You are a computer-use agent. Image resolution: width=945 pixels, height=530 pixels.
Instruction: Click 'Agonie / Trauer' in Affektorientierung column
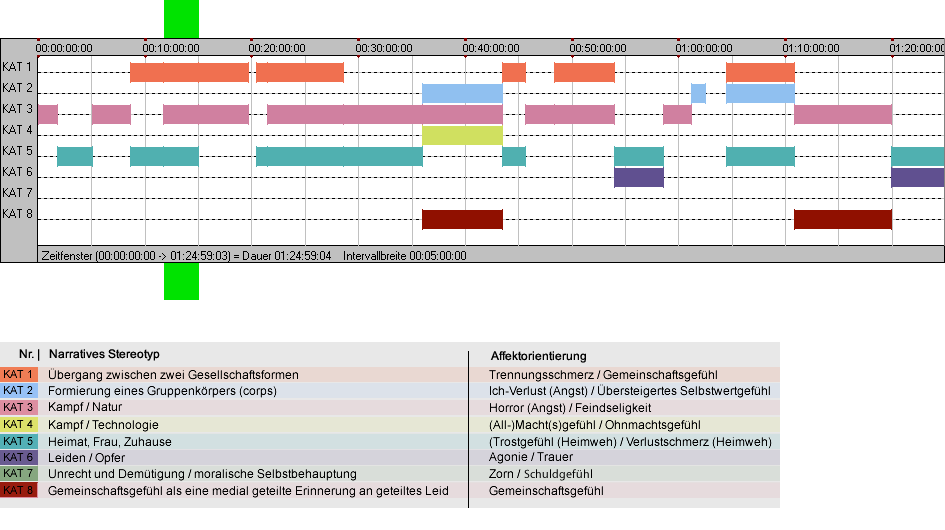[x=531, y=457]
